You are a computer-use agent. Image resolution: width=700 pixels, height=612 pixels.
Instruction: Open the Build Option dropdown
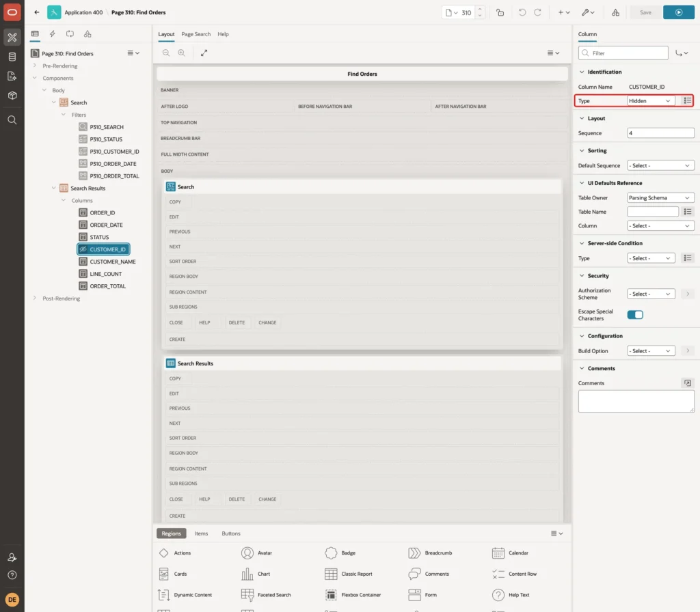click(651, 351)
